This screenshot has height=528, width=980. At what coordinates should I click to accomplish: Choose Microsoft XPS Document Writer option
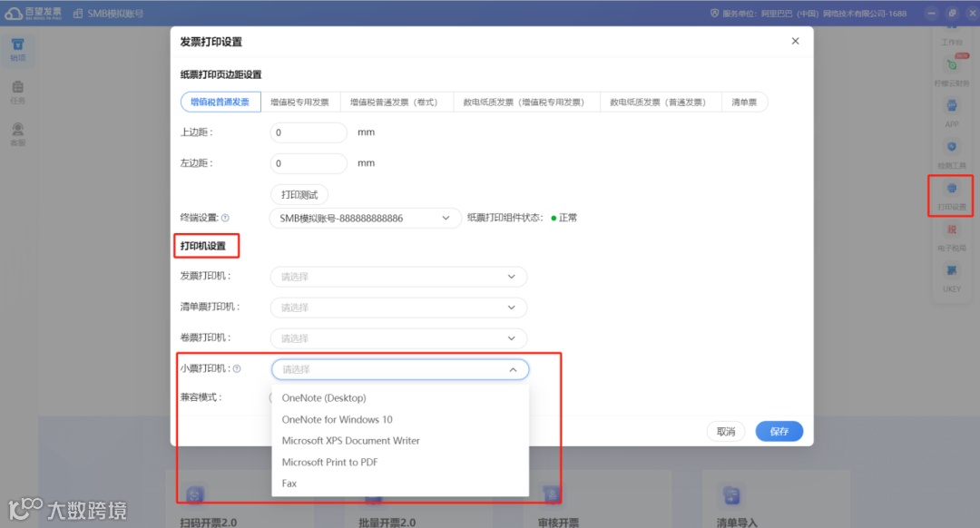coord(400,441)
